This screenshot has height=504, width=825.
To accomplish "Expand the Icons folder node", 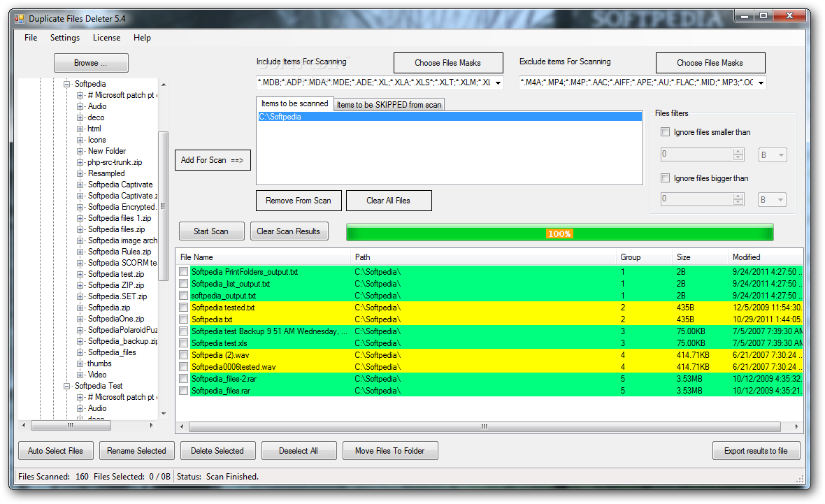I will click(x=80, y=140).
